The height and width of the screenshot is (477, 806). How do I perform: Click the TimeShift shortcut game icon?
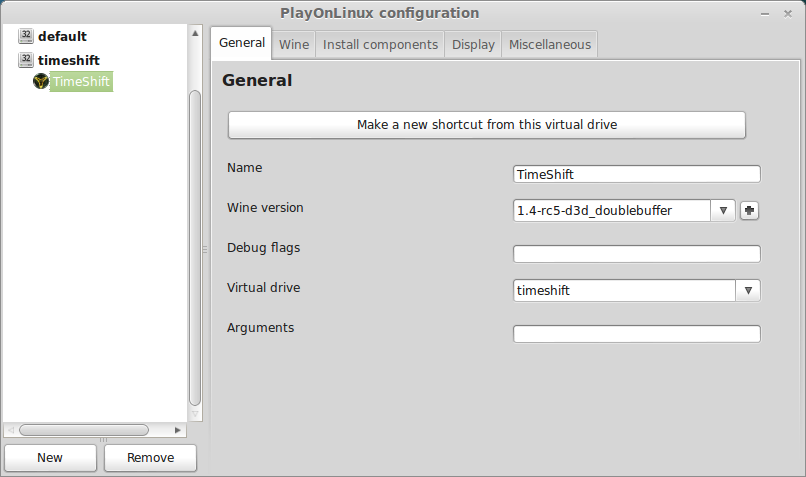pos(41,81)
